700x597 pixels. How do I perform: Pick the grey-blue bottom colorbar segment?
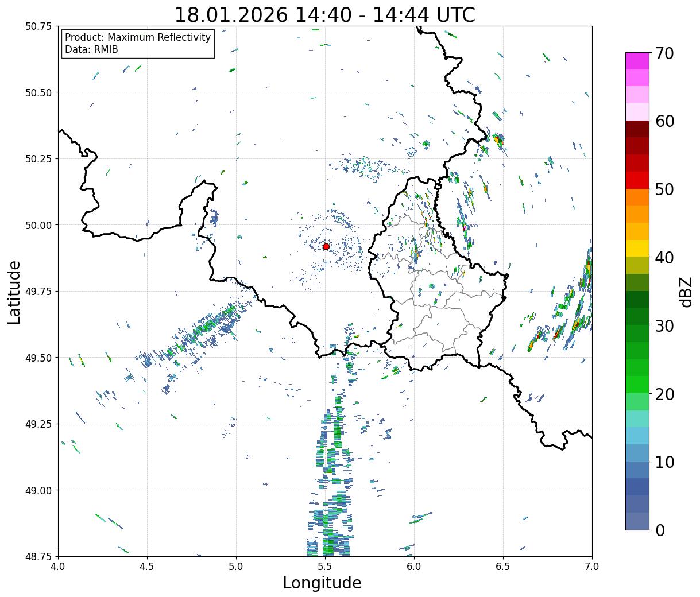click(x=637, y=521)
